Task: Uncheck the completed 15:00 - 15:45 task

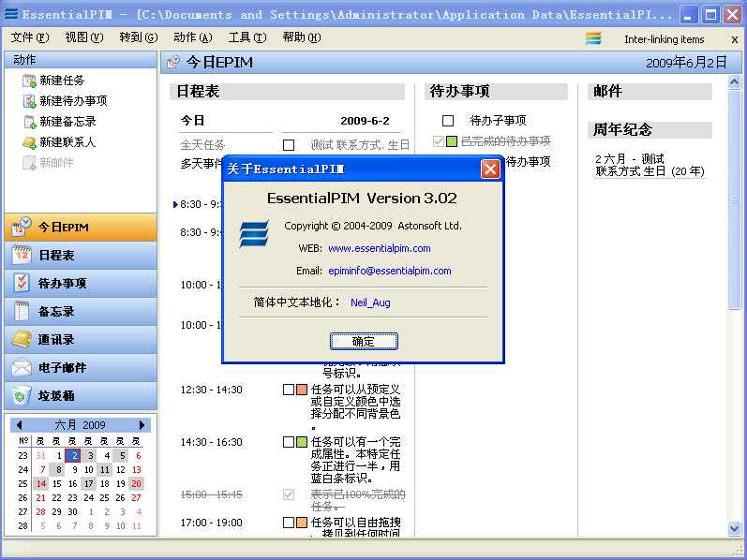Action: pos(289,494)
